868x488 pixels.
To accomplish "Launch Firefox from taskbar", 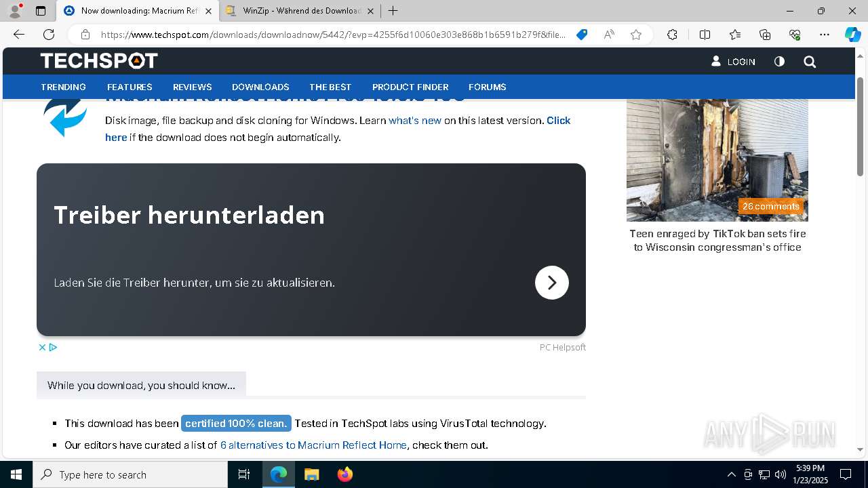I will coord(344,474).
